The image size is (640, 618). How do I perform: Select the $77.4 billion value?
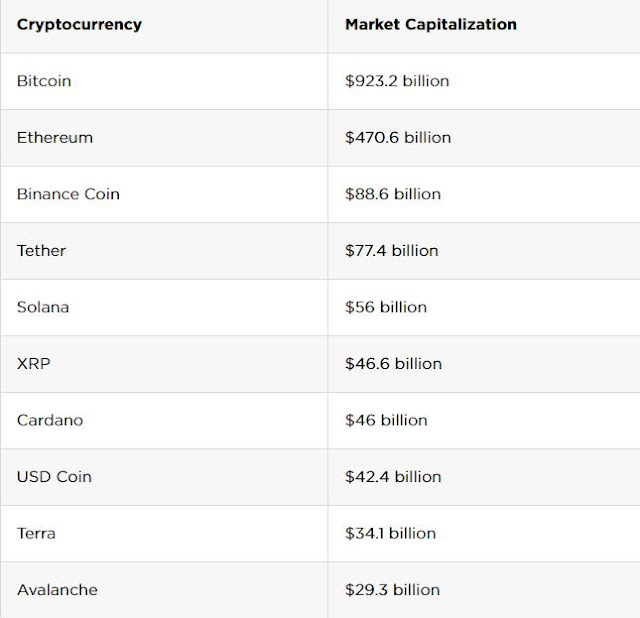pyautogui.click(x=392, y=250)
